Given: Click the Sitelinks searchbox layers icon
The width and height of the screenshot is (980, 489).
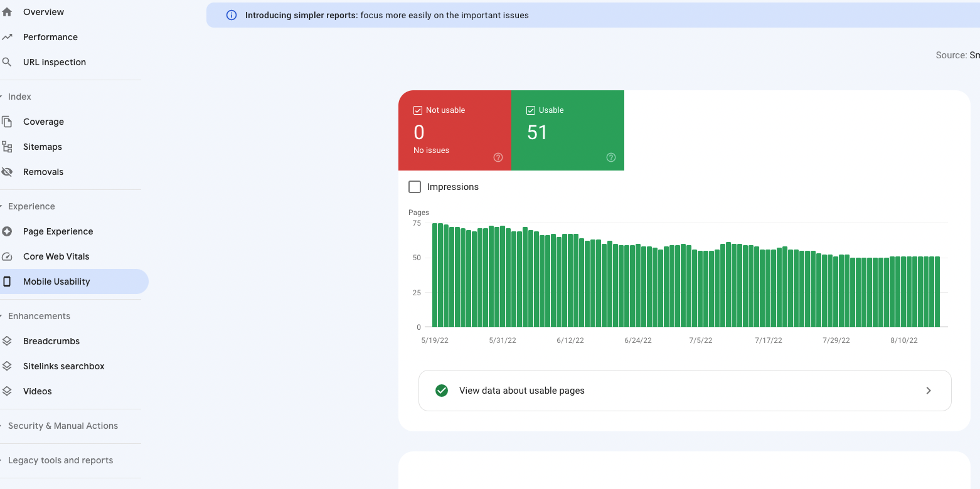Looking at the screenshot, I should [7, 366].
